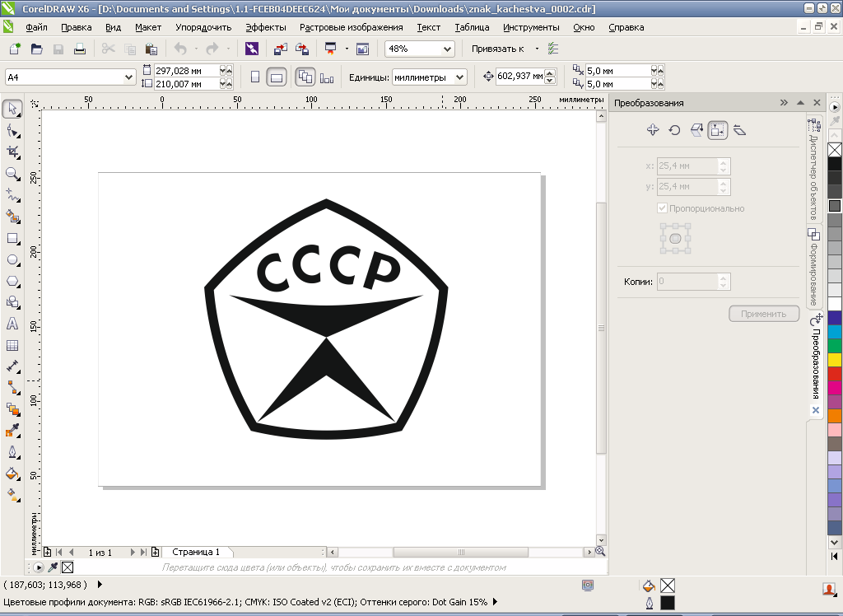Select the Страница 1 page tab
This screenshot has width=843, height=616.
(x=196, y=552)
